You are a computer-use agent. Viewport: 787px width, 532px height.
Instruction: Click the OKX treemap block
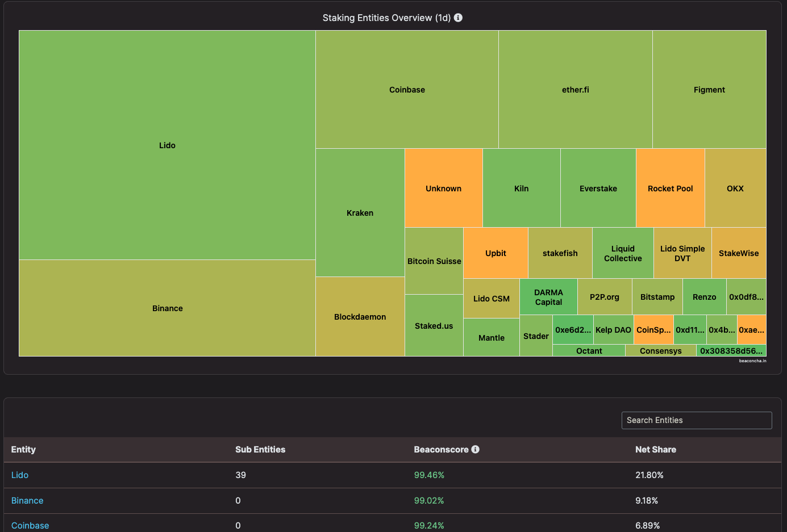click(x=735, y=188)
